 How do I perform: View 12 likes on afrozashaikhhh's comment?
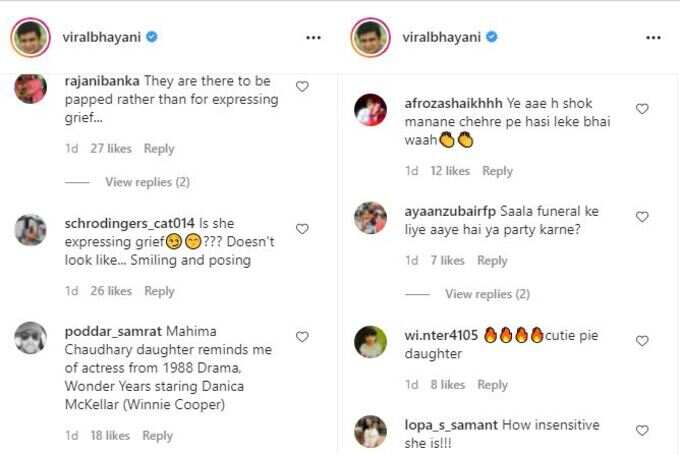click(450, 171)
